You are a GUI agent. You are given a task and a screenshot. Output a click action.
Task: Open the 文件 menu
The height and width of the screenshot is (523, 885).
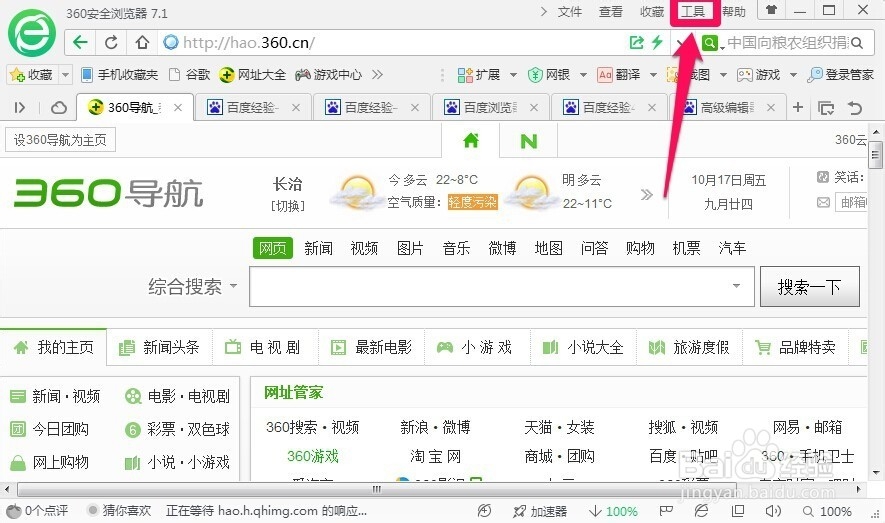tap(569, 11)
